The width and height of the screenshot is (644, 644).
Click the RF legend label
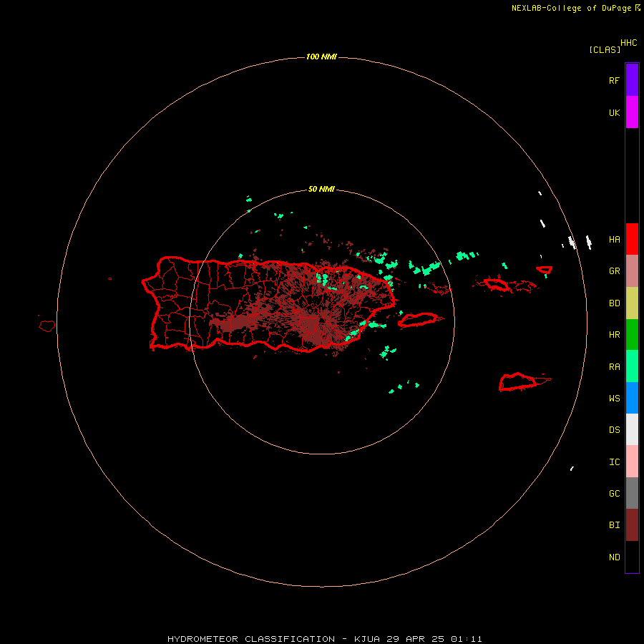tap(614, 80)
